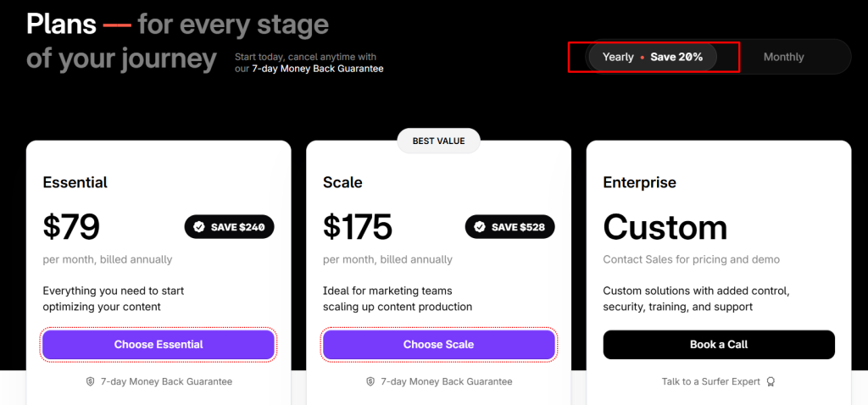Choose the Scale plan
Viewport: 868px width, 405px height.
(x=438, y=345)
